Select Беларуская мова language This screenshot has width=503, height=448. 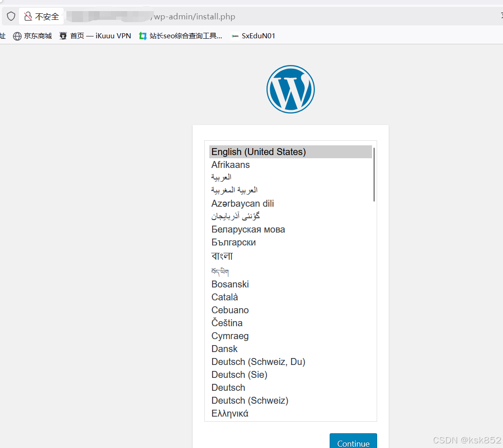click(290, 229)
